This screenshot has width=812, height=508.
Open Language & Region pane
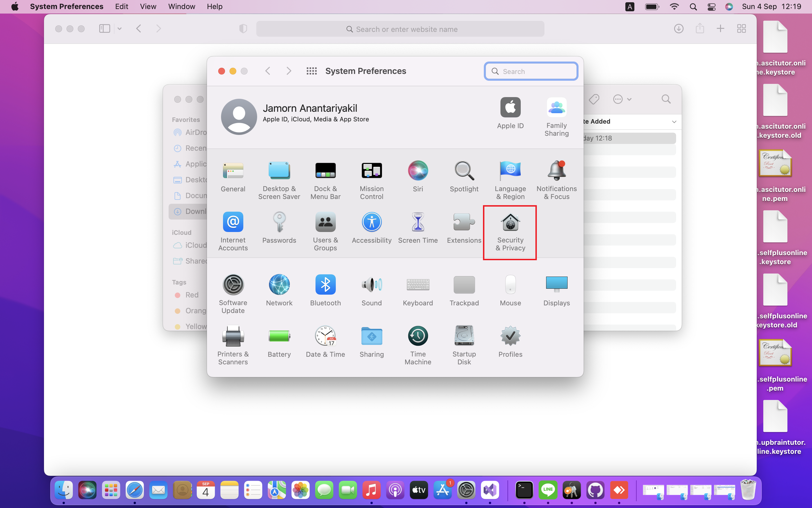[510, 181]
